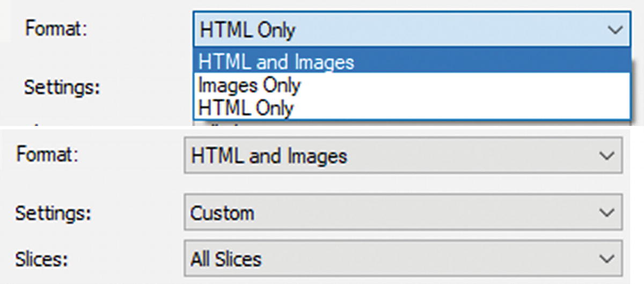Viewport: 644px width, 284px height.
Task: Click the arrow on the All Slices dropdown
Action: [x=606, y=259]
